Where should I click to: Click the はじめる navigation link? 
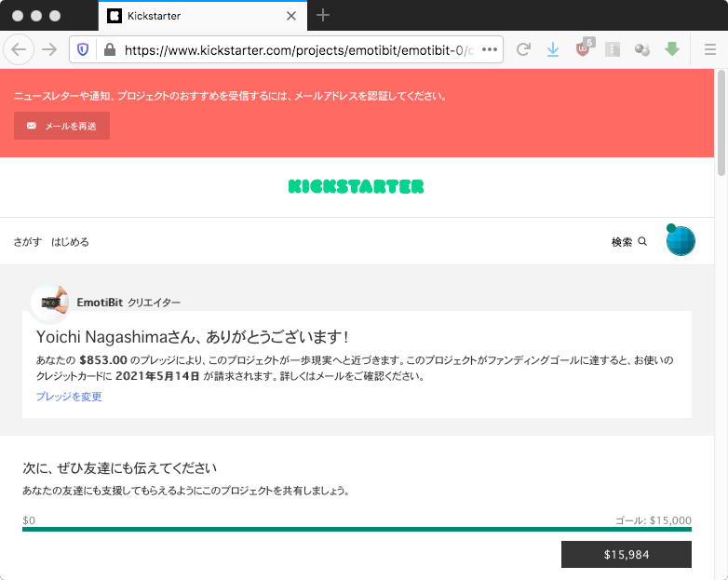pyautogui.click(x=70, y=241)
